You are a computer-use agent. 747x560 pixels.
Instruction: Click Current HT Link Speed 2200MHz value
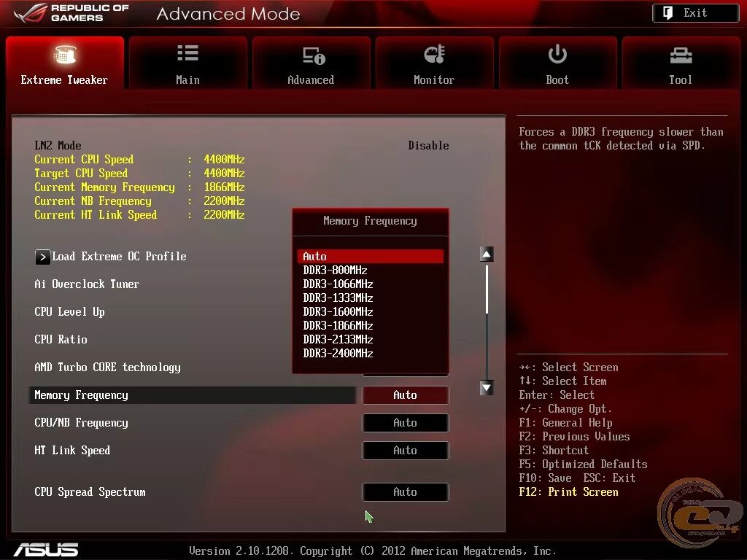point(224,214)
